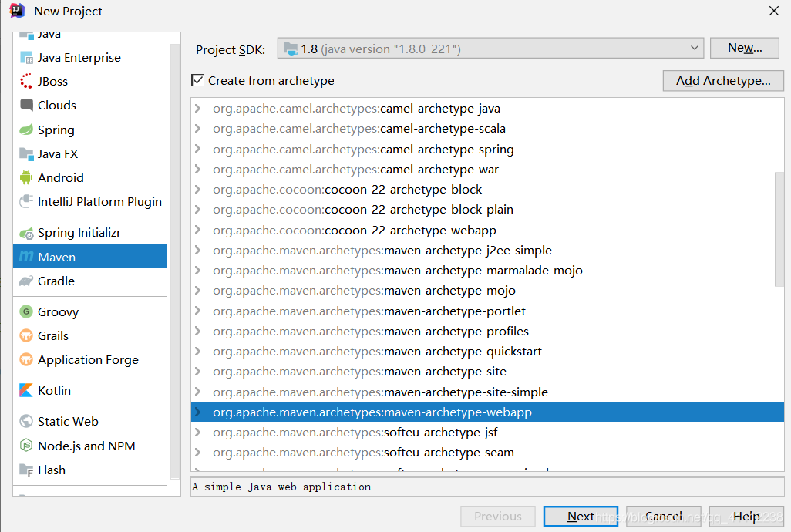This screenshot has height=532, width=791.
Task: Click the Static Web globe icon
Action: pos(26,421)
